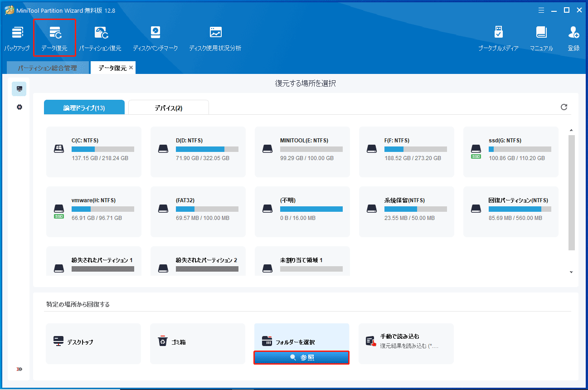Select the vmware(H: NTFS) drive
The height and width of the screenshot is (390, 588).
(x=94, y=212)
